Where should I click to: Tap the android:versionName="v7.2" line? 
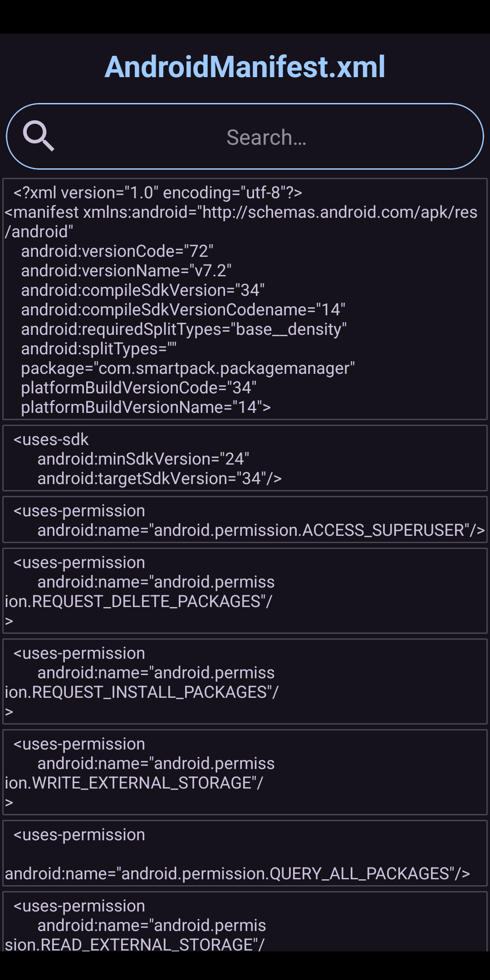pyautogui.click(x=126, y=271)
